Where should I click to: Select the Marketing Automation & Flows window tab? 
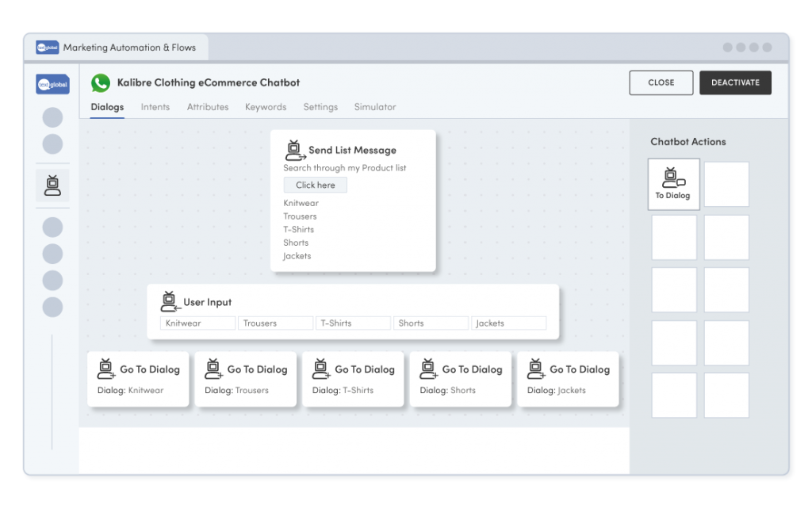click(x=117, y=48)
